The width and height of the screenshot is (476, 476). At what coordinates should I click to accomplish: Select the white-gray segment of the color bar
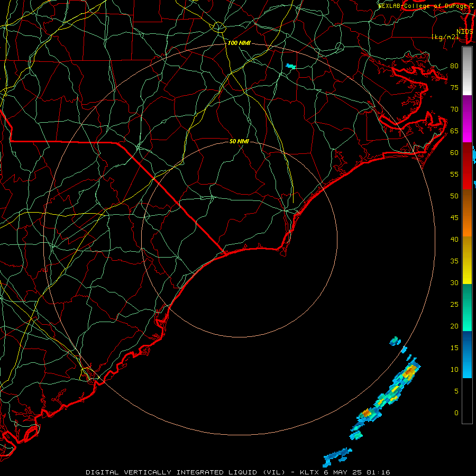coord(467,71)
